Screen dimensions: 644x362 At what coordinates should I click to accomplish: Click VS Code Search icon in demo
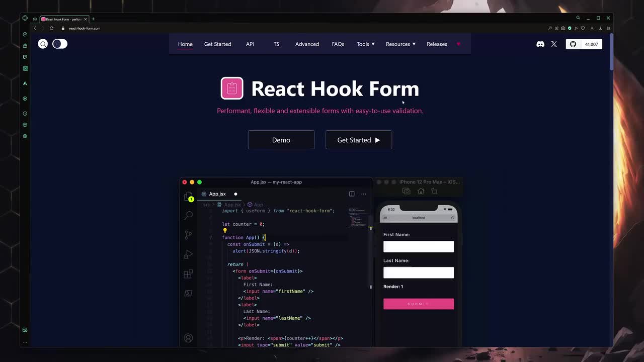tap(188, 215)
